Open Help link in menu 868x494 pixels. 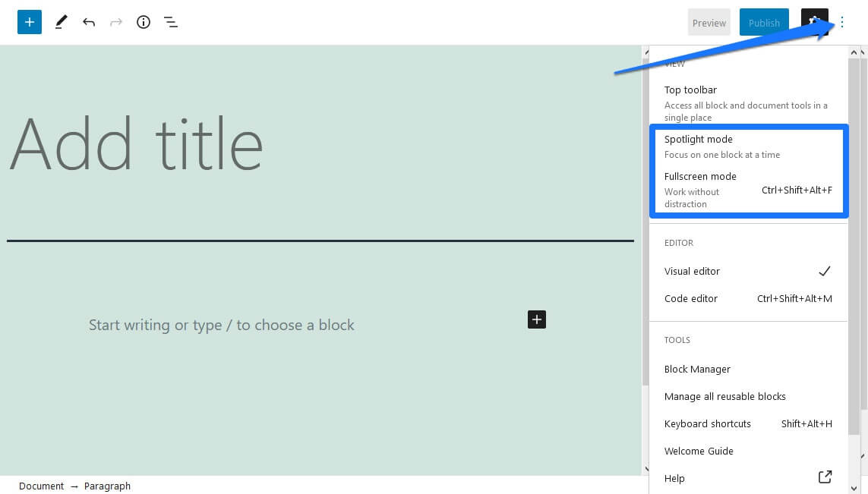point(748,478)
